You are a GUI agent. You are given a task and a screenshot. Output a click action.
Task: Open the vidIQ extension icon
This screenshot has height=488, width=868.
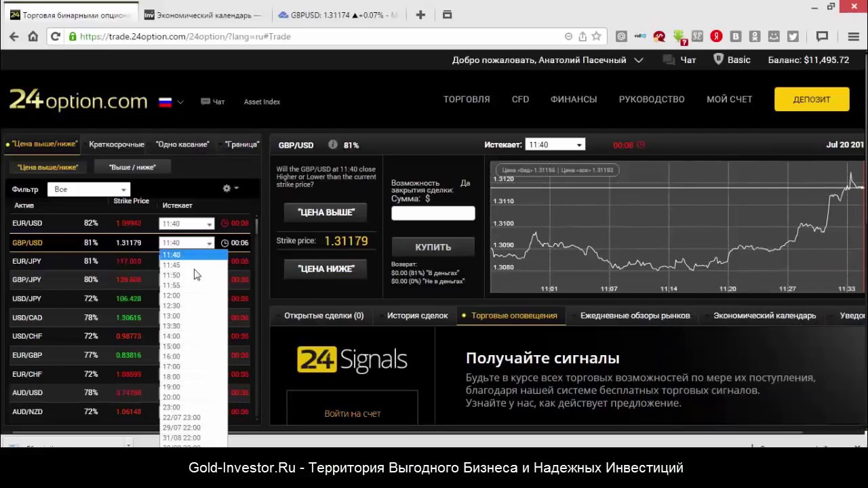640,37
